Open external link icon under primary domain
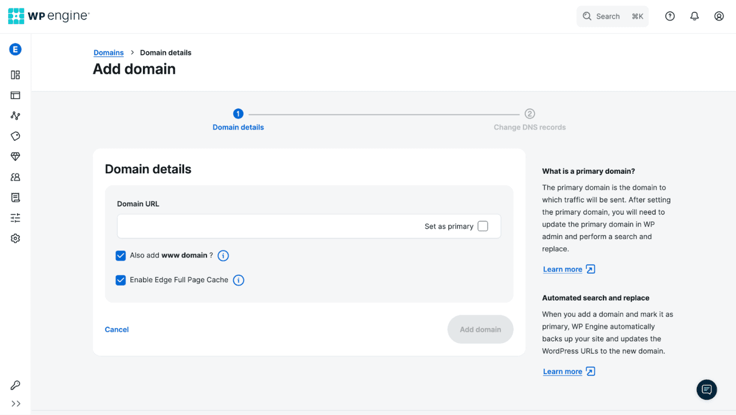This screenshot has width=736, height=415. pos(590,269)
